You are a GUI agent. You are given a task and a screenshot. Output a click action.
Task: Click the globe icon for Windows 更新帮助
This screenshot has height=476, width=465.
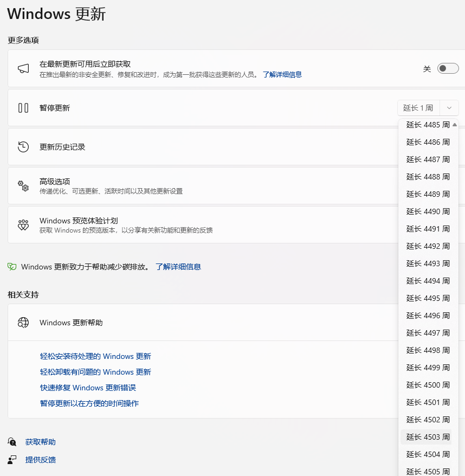[23, 323]
